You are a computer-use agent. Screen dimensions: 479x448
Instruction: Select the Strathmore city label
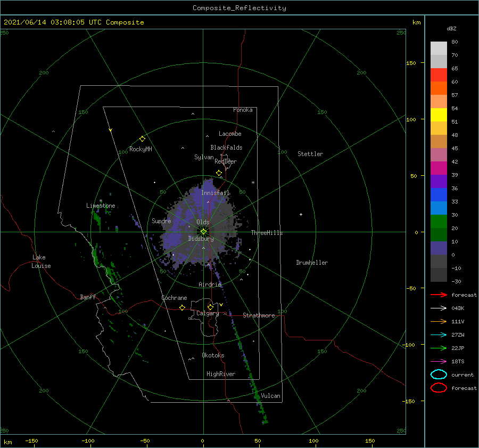click(259, 315)
